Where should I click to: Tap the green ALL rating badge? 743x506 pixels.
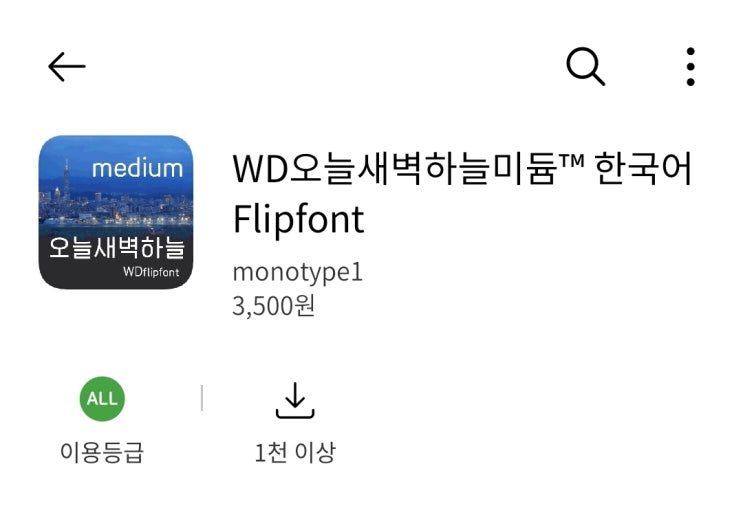click(102, 398)
